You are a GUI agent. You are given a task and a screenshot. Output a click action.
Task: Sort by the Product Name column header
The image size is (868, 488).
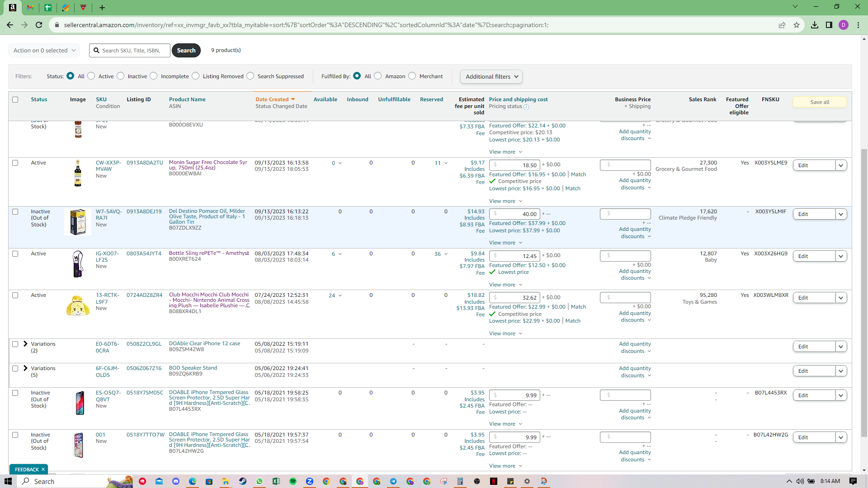[x=187, y=99]
